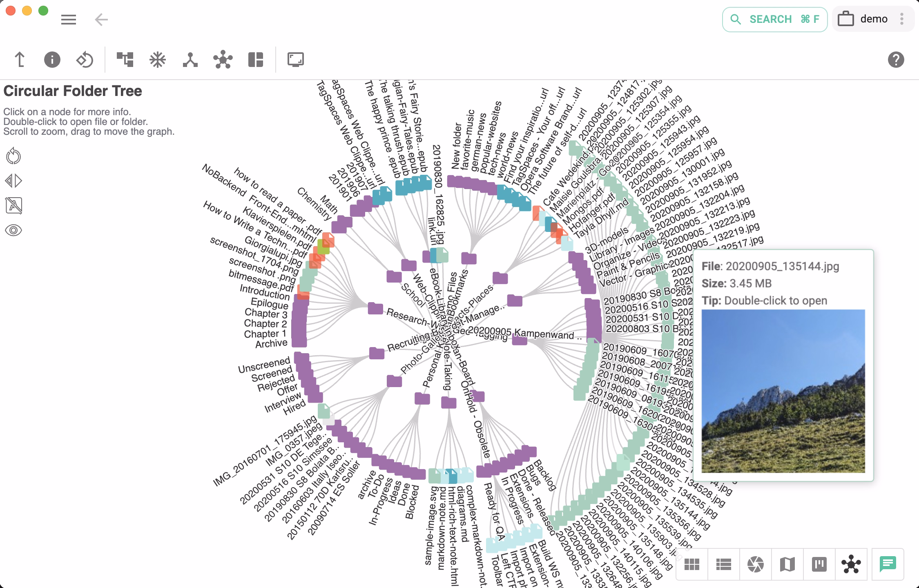Viewport: 919px width, 588px height.
Task: Switch to the list perspective tab
Action: coord(723,564)
